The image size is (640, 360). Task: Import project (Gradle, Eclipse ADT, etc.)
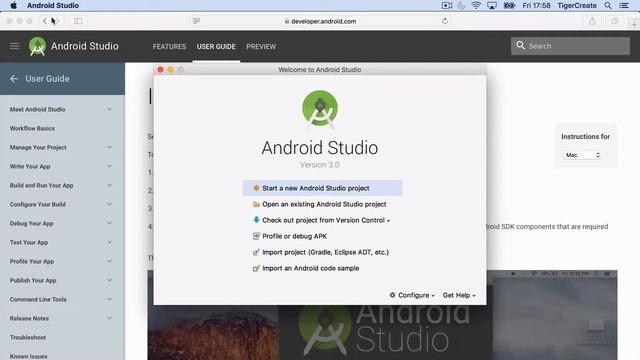tap(322, 252)
